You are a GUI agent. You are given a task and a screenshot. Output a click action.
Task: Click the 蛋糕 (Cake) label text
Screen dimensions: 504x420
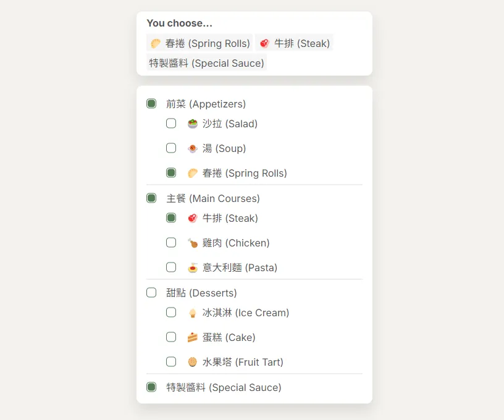[x=229, y=337]
